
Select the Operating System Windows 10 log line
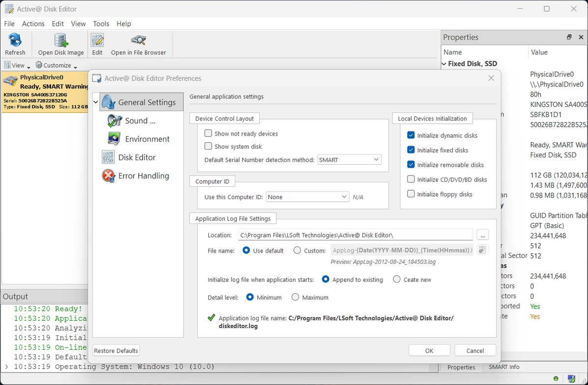click(114, 366)
